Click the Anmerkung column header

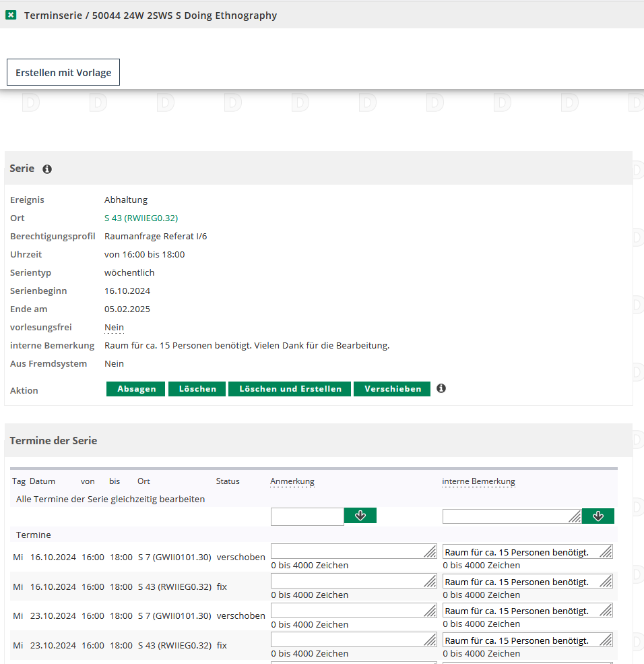coord(292,481)
